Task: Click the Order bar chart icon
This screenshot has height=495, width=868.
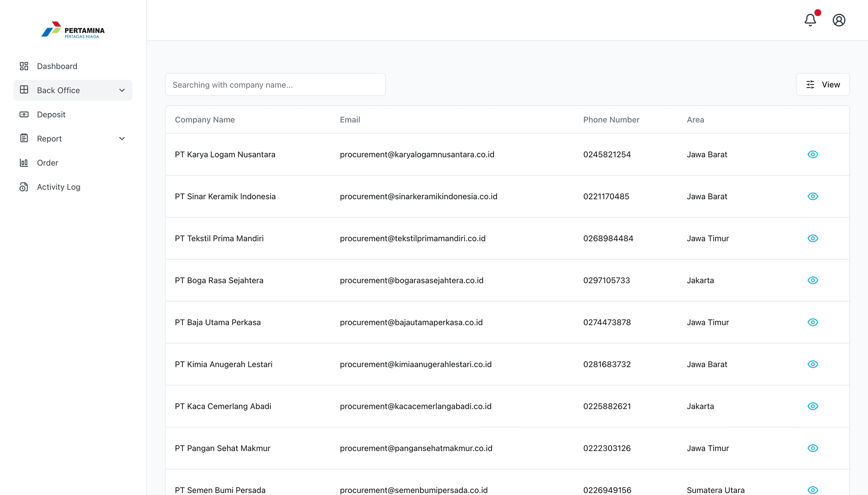Action: (24, 163)
